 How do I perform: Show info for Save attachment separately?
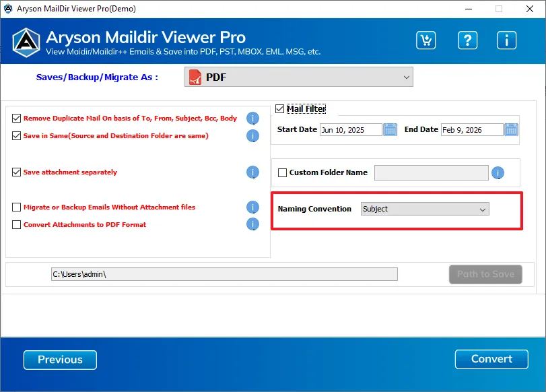click(253, 172)
